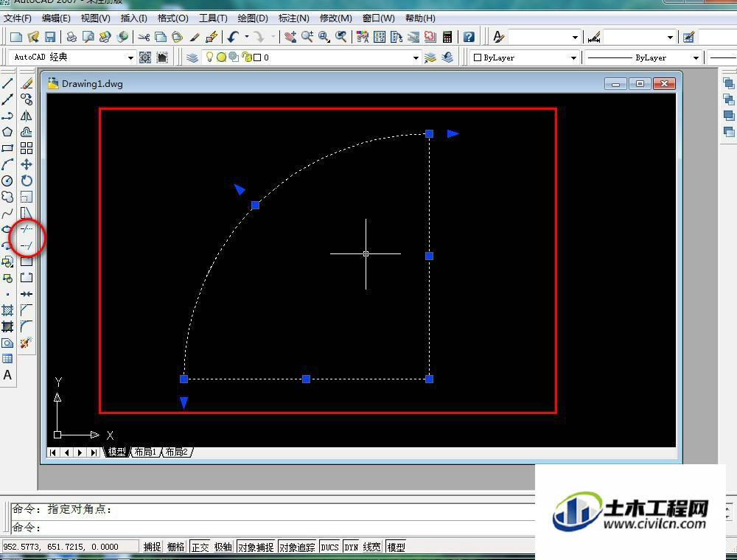The width and height of the screenshot is (737, 560).
Task: Select the Explode tool
Action: click(x=27, y=343)
